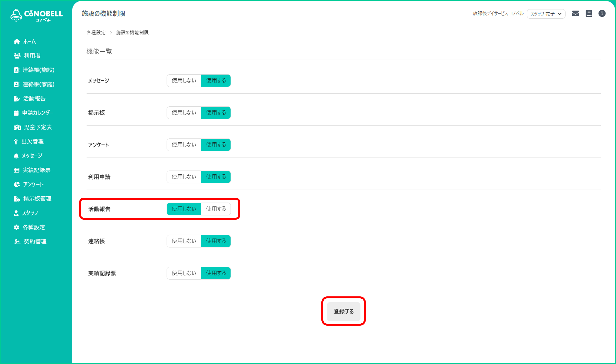Click the 登録する button
Viewport: 616px width, 364px height.
click(343, 312)
